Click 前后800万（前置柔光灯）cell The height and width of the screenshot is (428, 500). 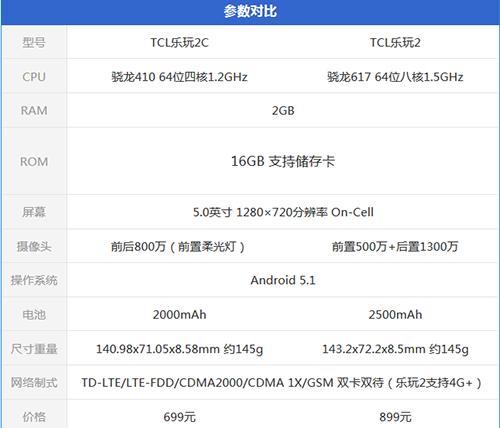(x=179, y=247)
